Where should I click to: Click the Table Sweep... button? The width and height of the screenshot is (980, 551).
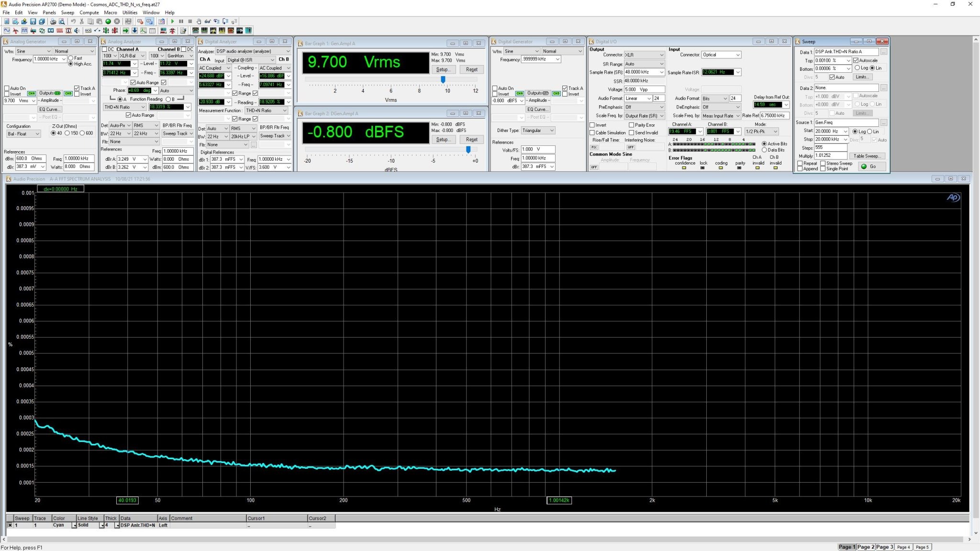coord(867,156)
